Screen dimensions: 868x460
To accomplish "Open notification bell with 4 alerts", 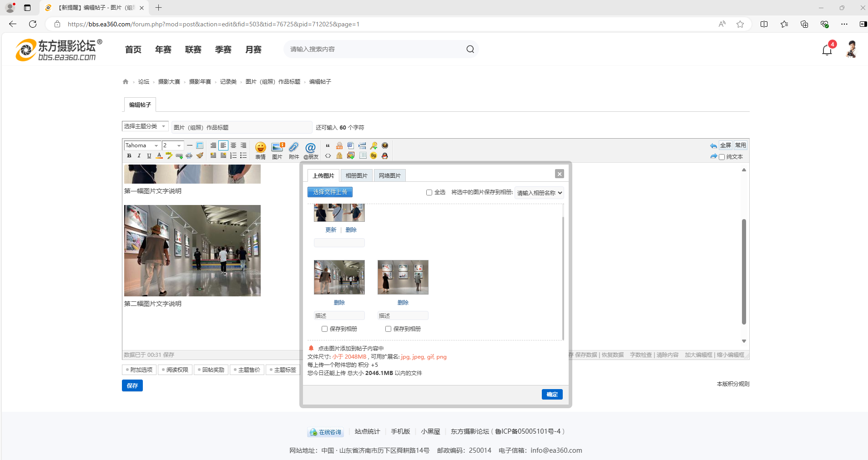I will pyautogui.click(x=827, y=50).
